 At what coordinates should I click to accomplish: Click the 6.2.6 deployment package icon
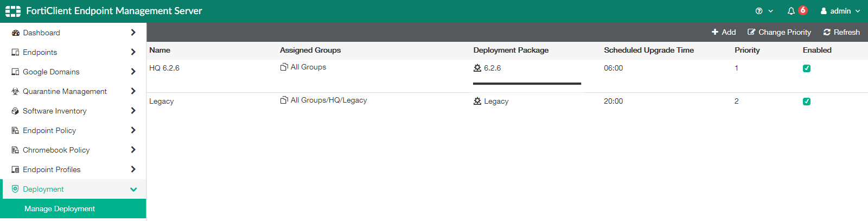tap(477, 68)
